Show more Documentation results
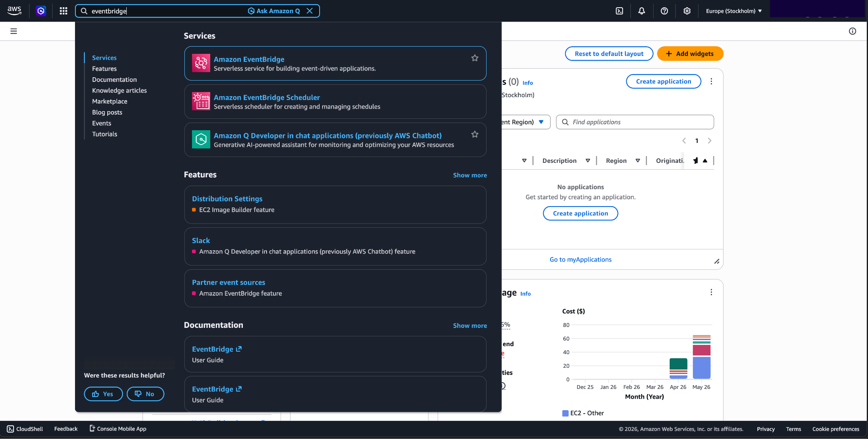 [x=470, y=326]
